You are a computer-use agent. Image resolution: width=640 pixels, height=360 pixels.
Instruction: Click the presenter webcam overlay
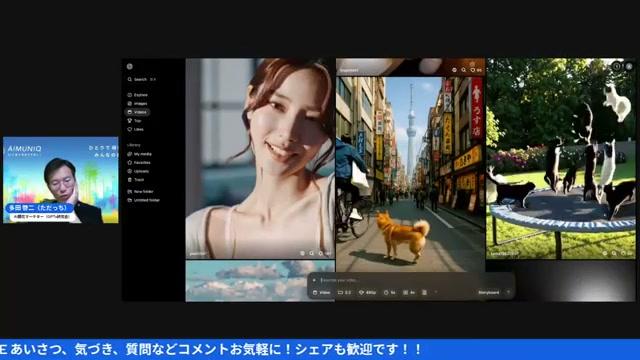pyautogui.click(x=61, y=180)
